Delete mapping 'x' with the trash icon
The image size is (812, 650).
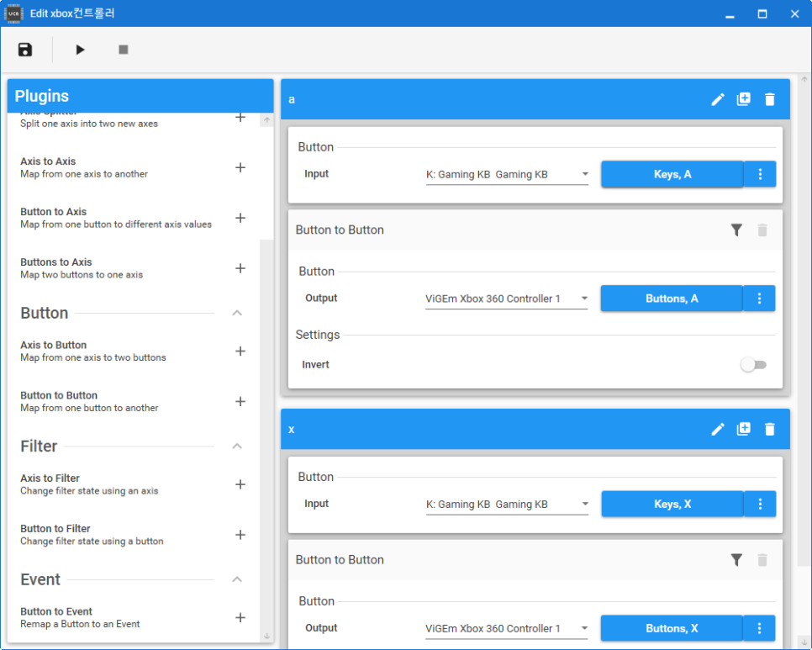[770, 430]
